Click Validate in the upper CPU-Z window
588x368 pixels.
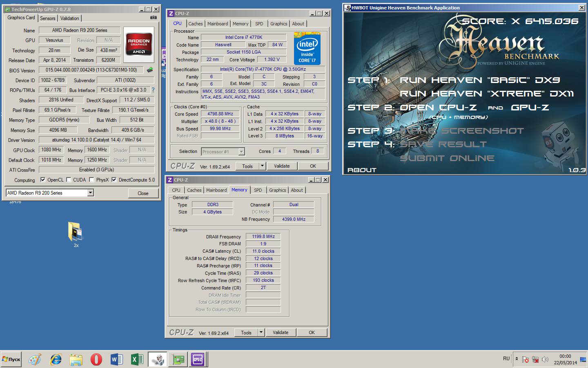point(282,166)
